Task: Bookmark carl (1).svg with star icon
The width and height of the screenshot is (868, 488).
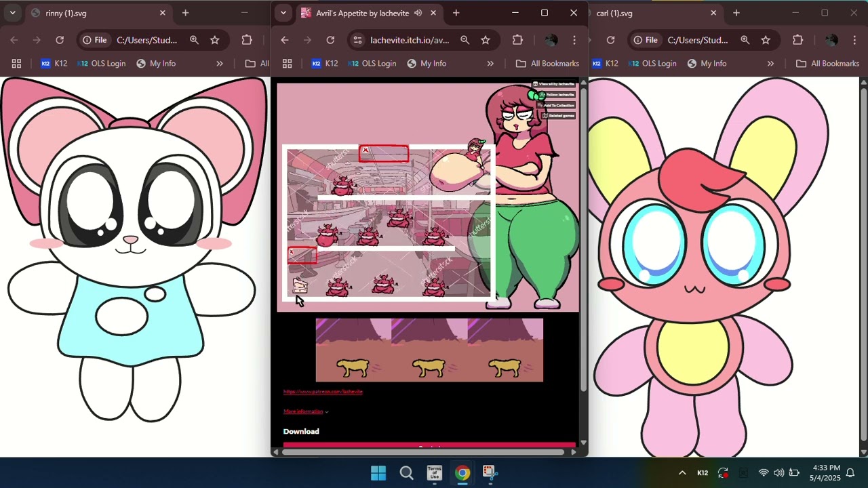Action: coord(766,40)
